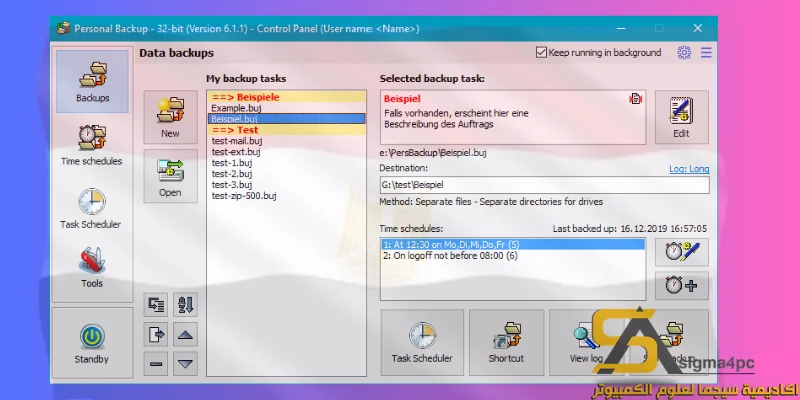Create a desktop Shortcut for task

pos(506,342)
